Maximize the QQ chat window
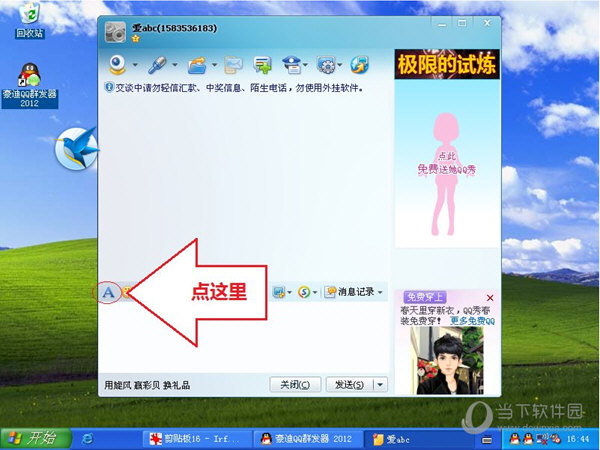The width and height of the screenshot is (600, 450). point(463,24)
